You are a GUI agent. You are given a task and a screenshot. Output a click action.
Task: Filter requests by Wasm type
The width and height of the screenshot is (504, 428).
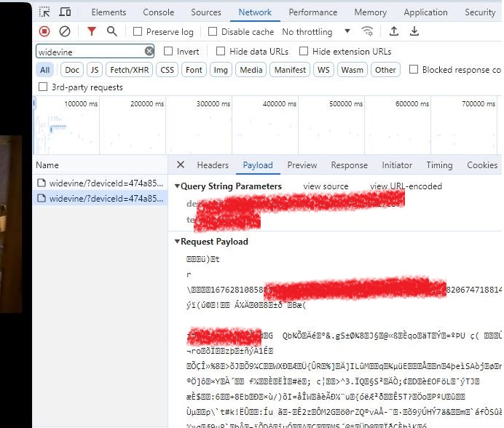353,70
